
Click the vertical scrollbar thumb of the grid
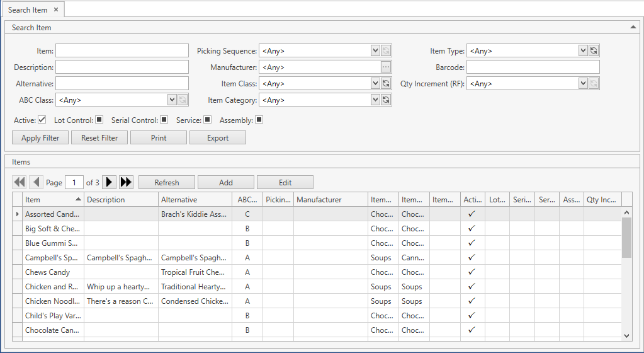626,238
